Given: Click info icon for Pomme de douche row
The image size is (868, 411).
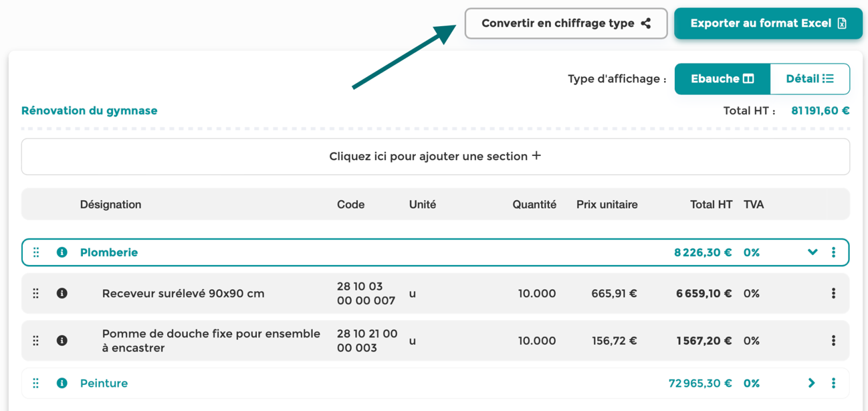Looking at the screenshot, I should [x=62, y=341].
